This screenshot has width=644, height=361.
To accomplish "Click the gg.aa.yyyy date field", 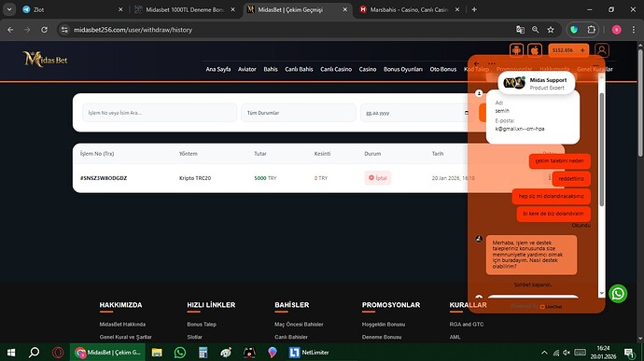I will [415, 113].
